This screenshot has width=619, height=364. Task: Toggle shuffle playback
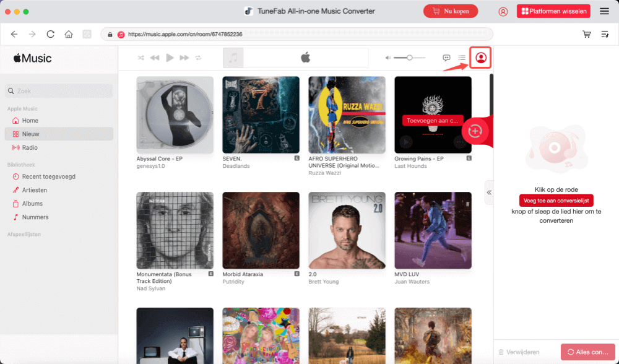141,58
